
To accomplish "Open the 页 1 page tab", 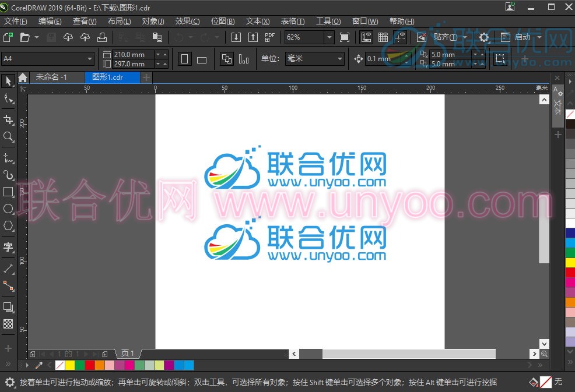I will coord(128,353).
